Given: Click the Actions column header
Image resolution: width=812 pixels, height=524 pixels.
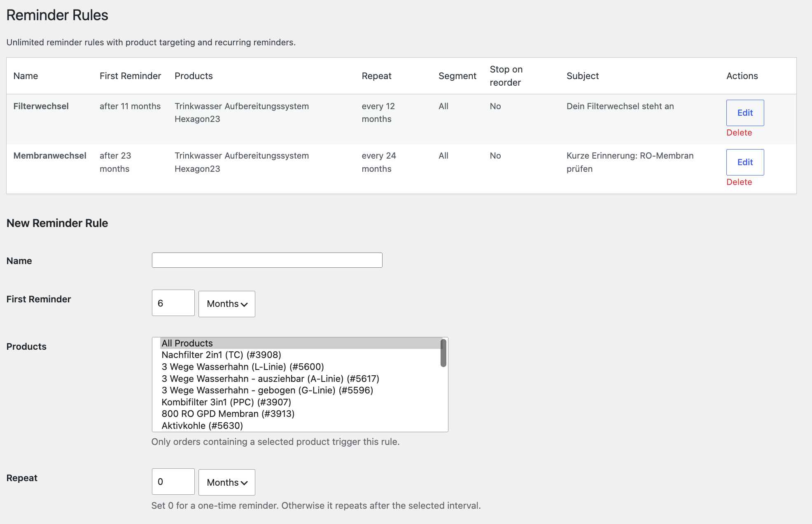Looking at the screenshot, I should [x=742, y=76].
